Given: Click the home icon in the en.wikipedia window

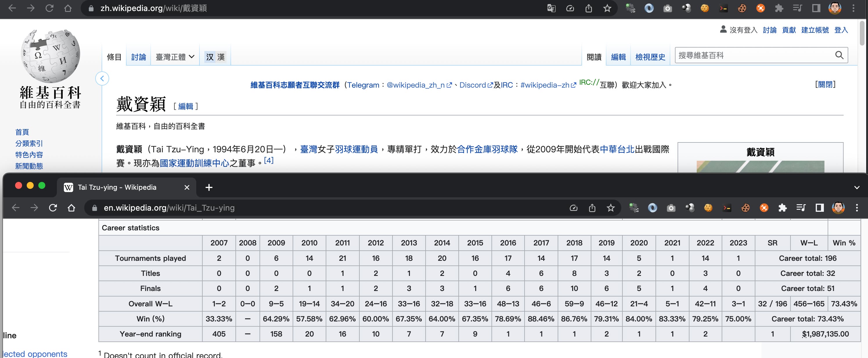Looking at the screenshot, I should tap(71, 208).
